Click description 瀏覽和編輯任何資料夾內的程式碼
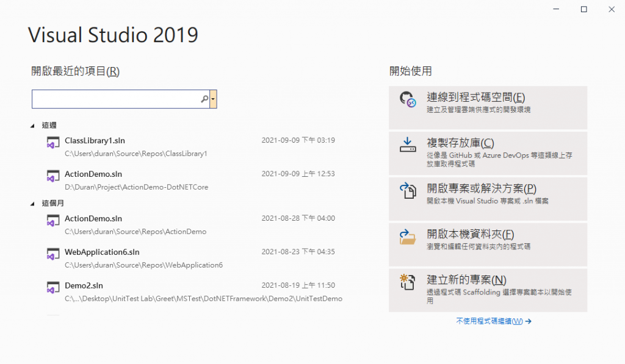625x364 pixels. [x=479, y=246]
